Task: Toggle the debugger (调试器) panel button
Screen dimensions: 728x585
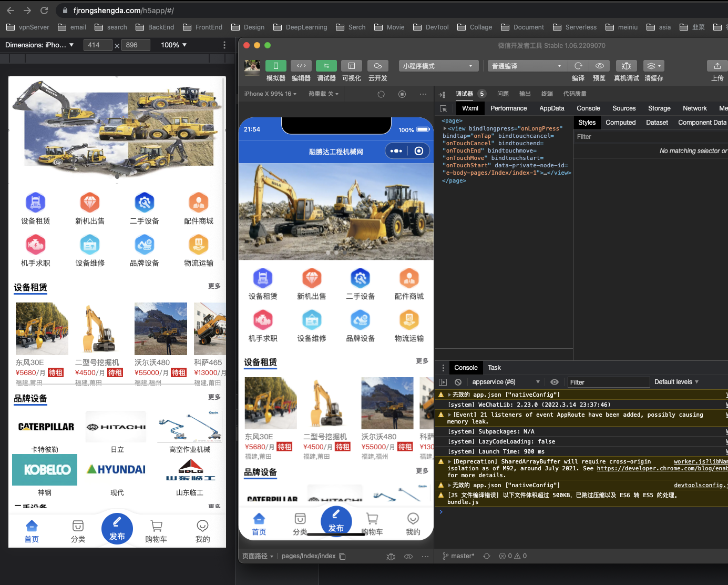Action: (x=326, y=66)
